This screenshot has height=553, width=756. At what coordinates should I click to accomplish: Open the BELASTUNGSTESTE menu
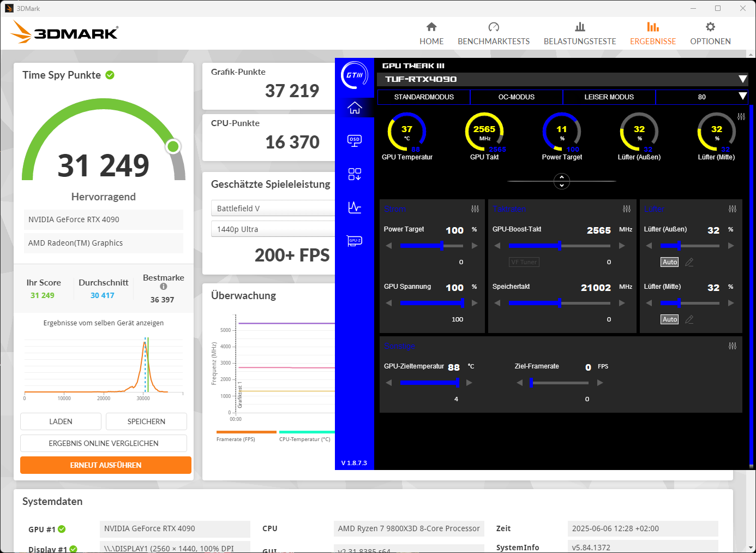(580, 34)
